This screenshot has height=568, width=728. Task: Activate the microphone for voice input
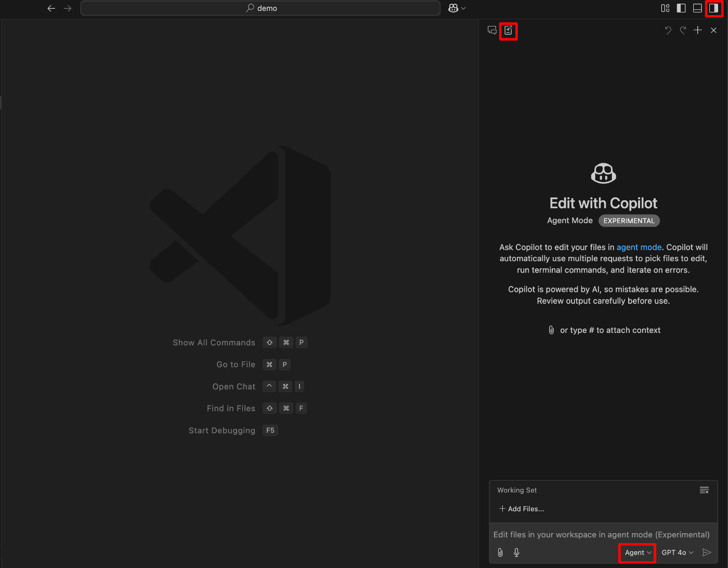516,552
